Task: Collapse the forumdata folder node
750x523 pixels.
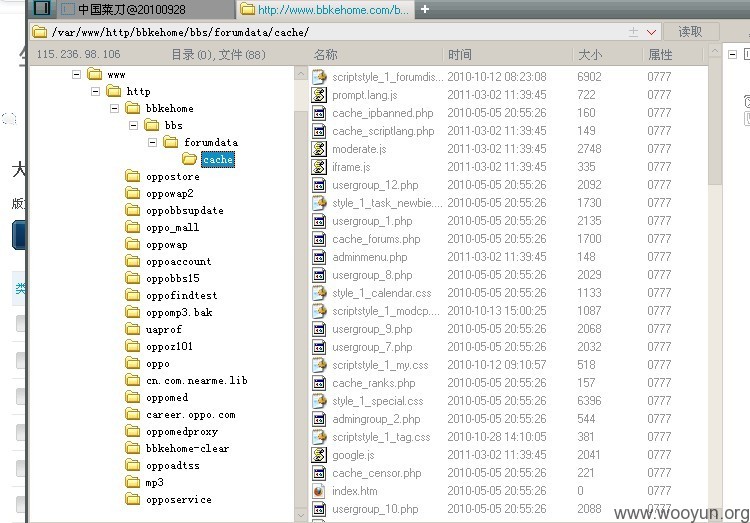Action: (153, 142)
